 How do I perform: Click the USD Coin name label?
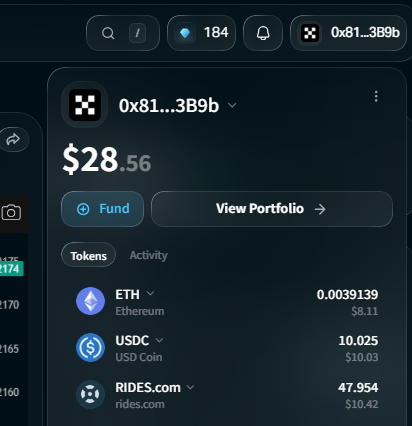point(139,357)
